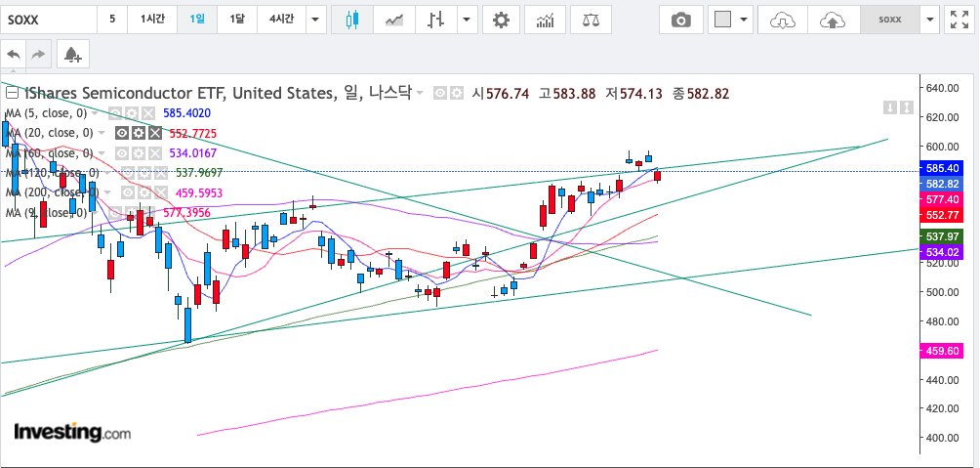Expand MA 20 legend dropdown arrow
This screenshot has height=468, width=980.
pos(102,133)
